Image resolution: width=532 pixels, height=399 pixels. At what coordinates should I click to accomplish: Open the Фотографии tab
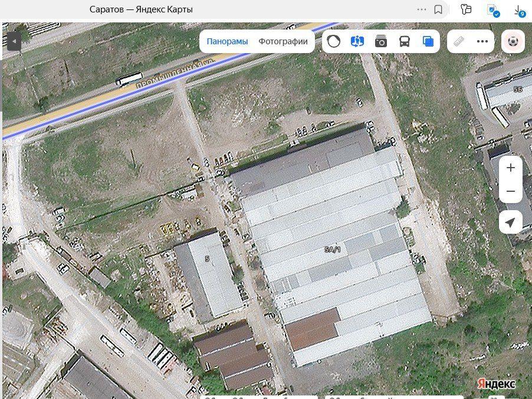283,41
